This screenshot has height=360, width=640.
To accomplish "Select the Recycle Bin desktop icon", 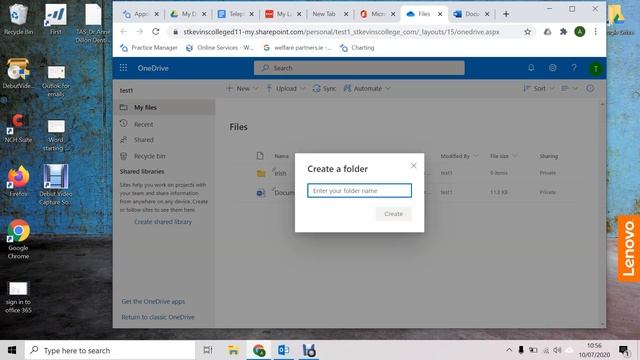I will [18, 19].
